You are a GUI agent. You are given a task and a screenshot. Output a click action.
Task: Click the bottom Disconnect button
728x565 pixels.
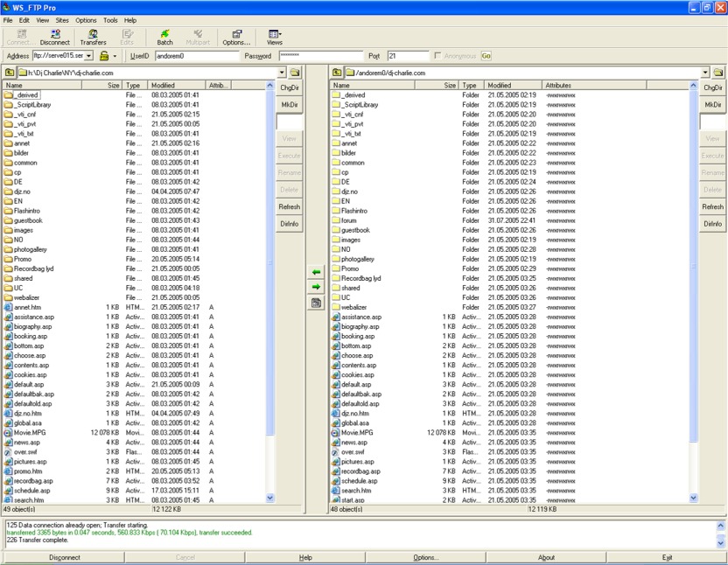click(64, 558)
